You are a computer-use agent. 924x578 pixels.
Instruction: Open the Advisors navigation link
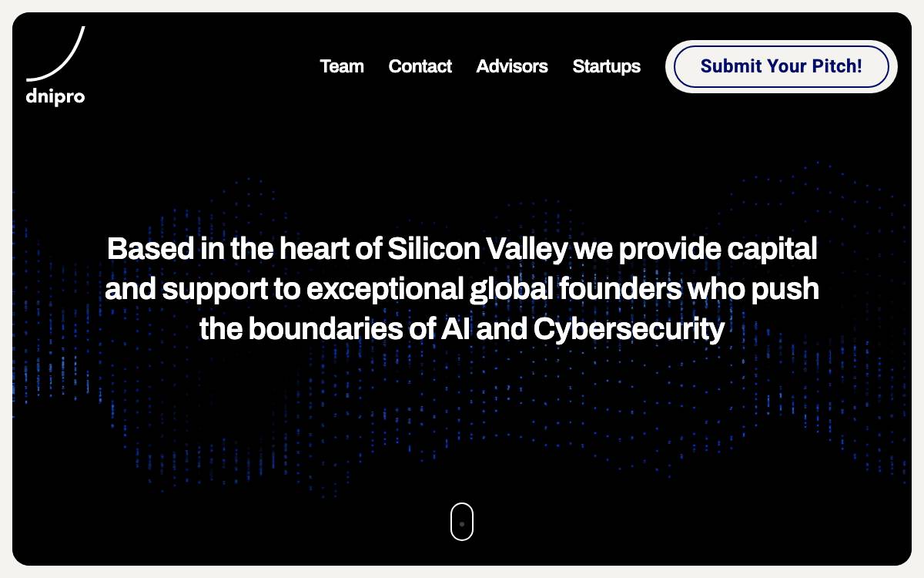512,66
